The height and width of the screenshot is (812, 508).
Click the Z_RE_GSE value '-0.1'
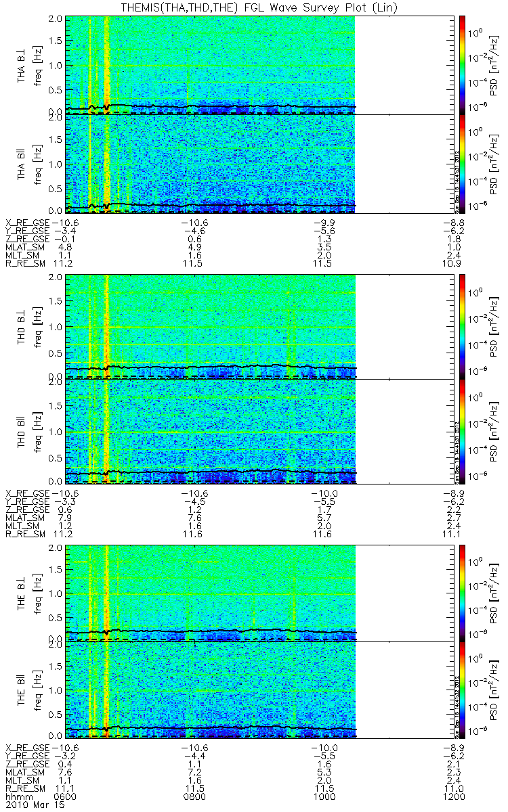pos(64,238)
